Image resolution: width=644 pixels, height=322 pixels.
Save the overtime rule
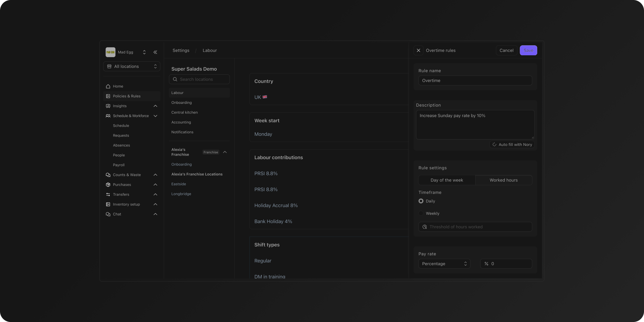click(x=528, y=50)
